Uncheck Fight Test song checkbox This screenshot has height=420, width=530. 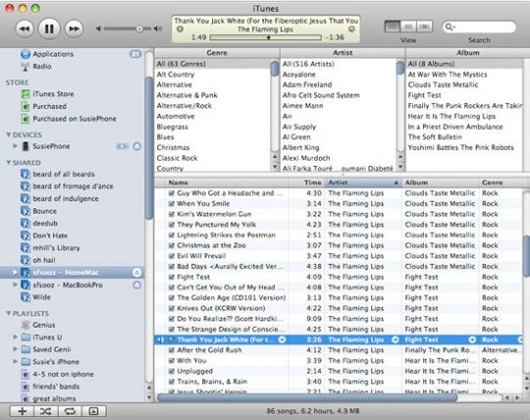(172, 277)
